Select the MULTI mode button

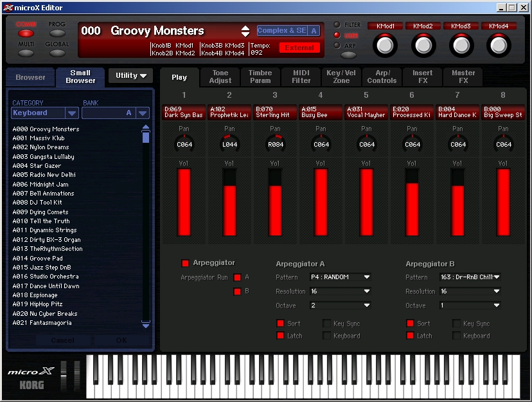pos(26,53)
